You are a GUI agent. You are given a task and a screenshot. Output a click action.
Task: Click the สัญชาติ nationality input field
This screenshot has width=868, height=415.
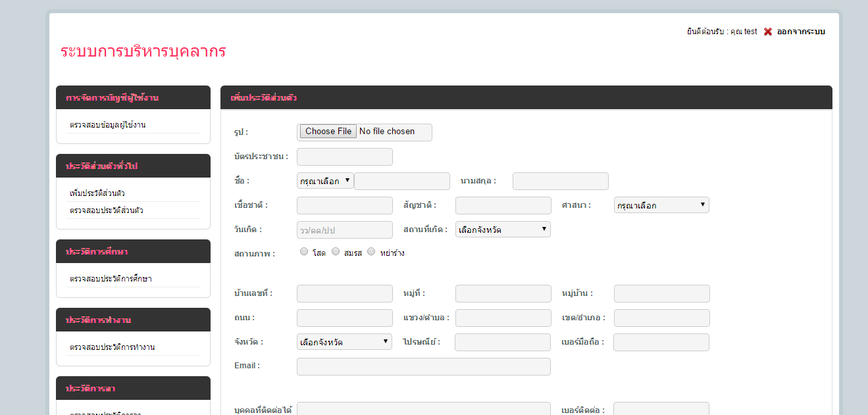click(503, 205)
